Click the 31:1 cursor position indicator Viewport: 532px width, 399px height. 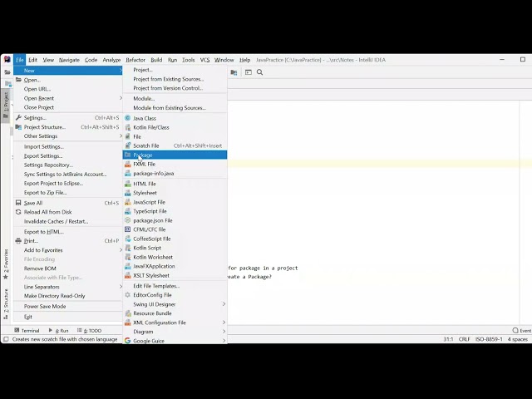pyautogui.click(x=448, y=339)
